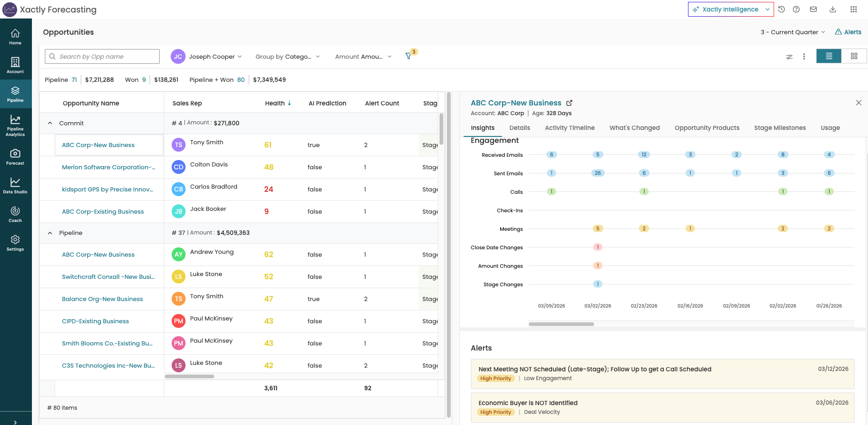The height and width of the screenshot is (425, 868).
Task: Collapse the Commit group
Action: [x=50, y=123]
